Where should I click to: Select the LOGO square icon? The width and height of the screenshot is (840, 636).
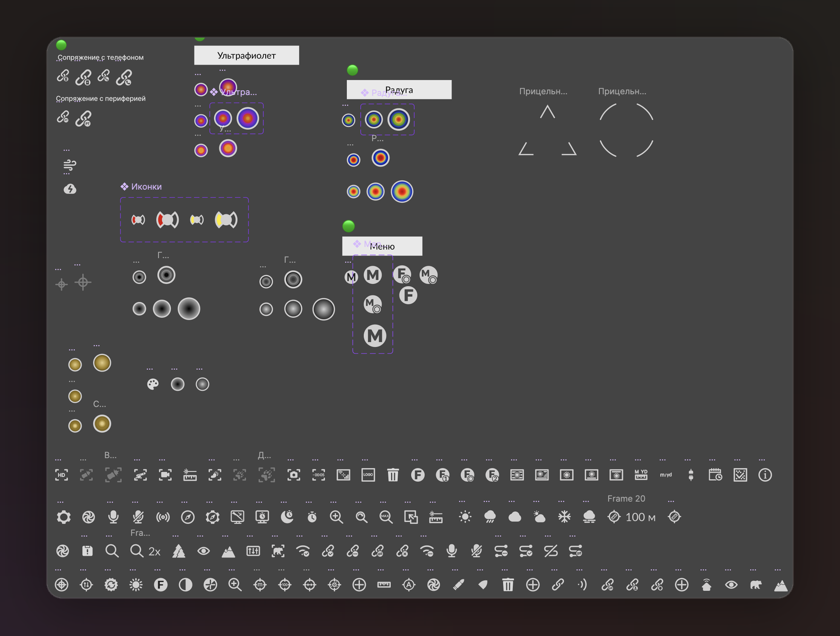click(368, 475)
